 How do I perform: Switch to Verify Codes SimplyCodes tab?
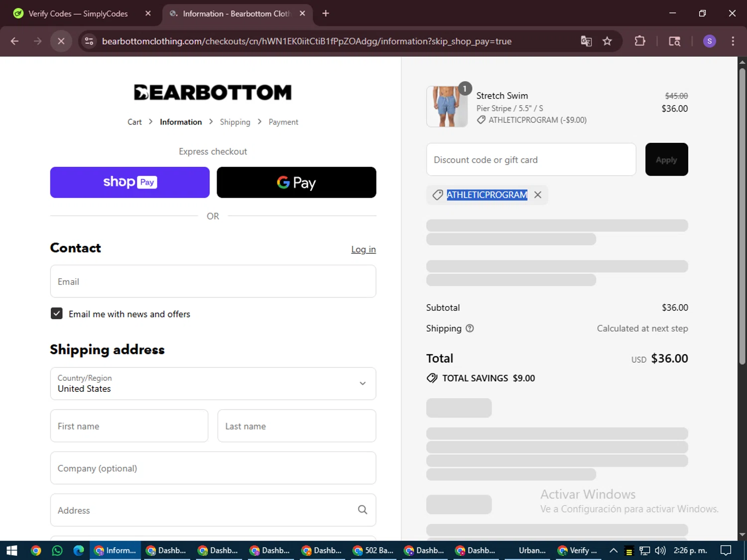[x=80, y=13]
